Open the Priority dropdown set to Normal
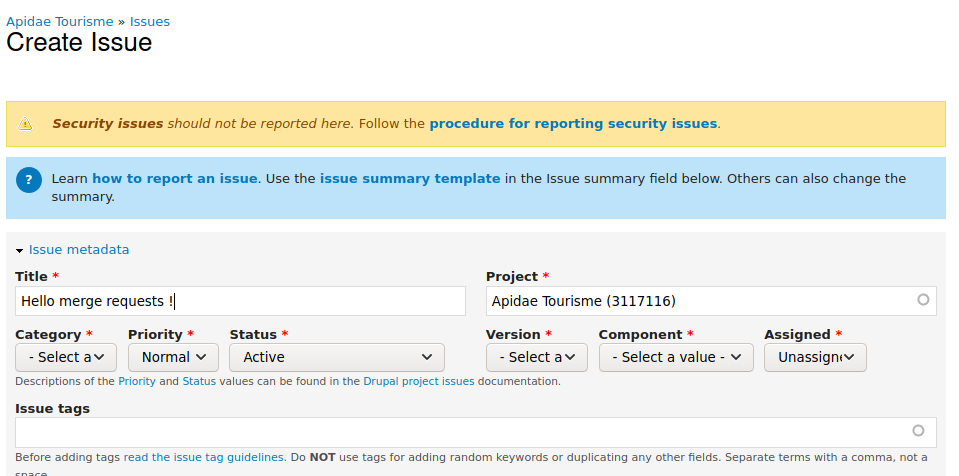Viewport: 959px width, 476px height. click(173, 357)
